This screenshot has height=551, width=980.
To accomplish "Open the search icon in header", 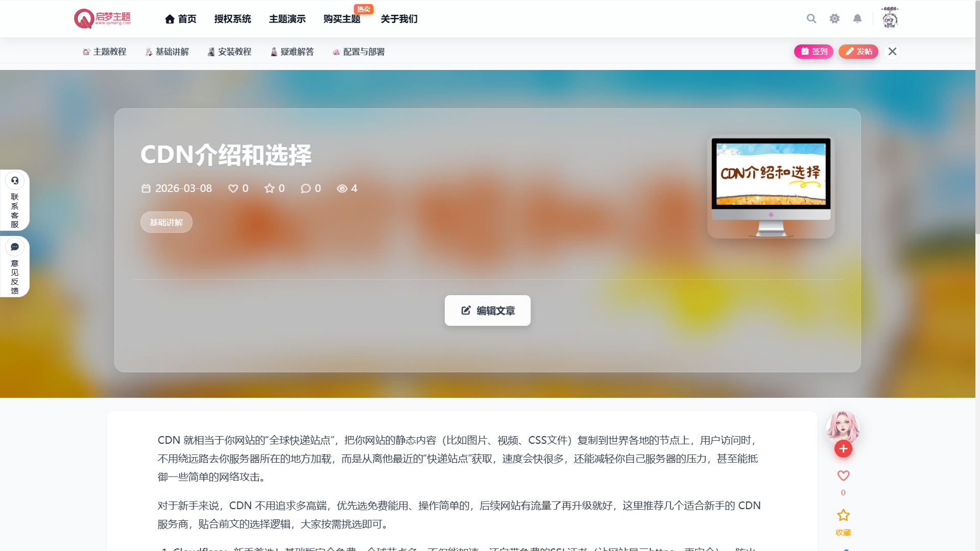I will [x=811, y=19].
